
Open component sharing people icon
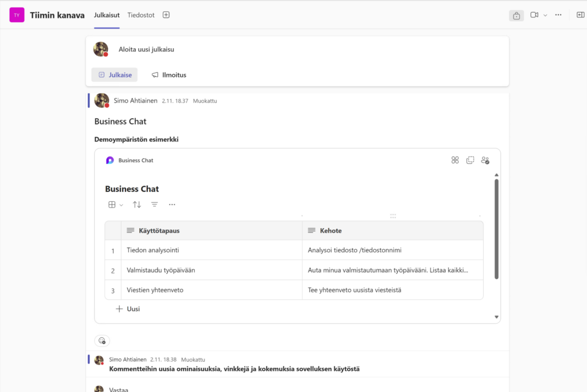tap(485, 160)
